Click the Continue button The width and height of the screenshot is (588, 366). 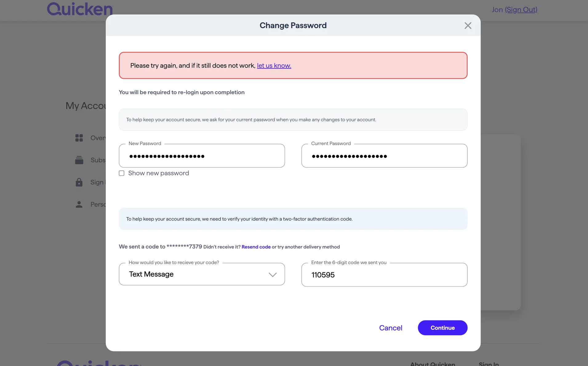pyautogui.click(x=442, y=328)
